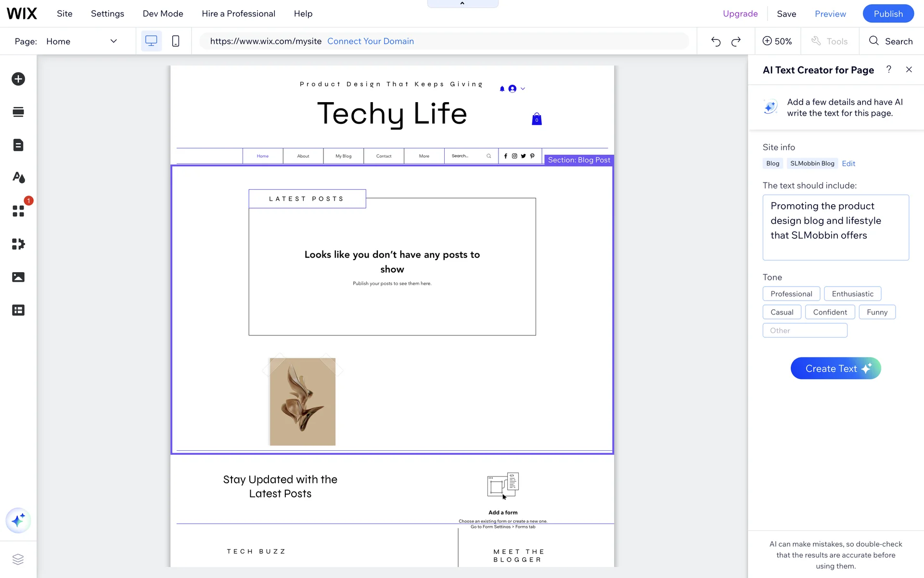Select the Professional tone option
924x578 pixels.
(791, 294)
